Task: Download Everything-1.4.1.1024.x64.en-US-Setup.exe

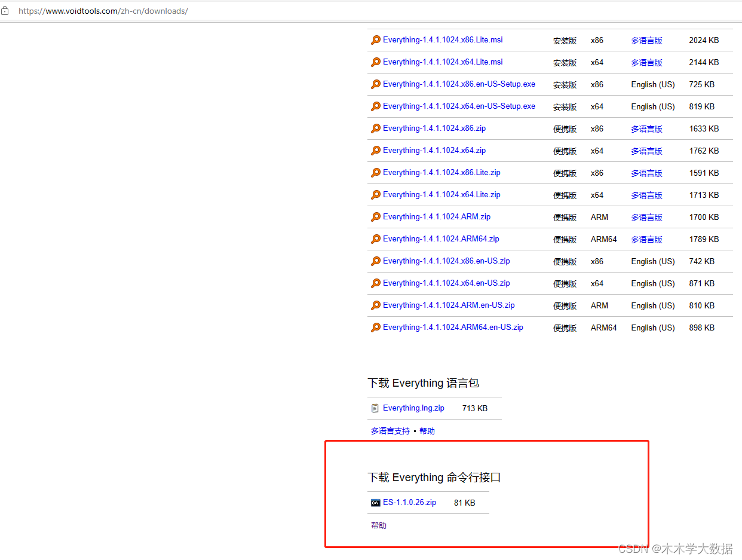Action: pos(459,106)
